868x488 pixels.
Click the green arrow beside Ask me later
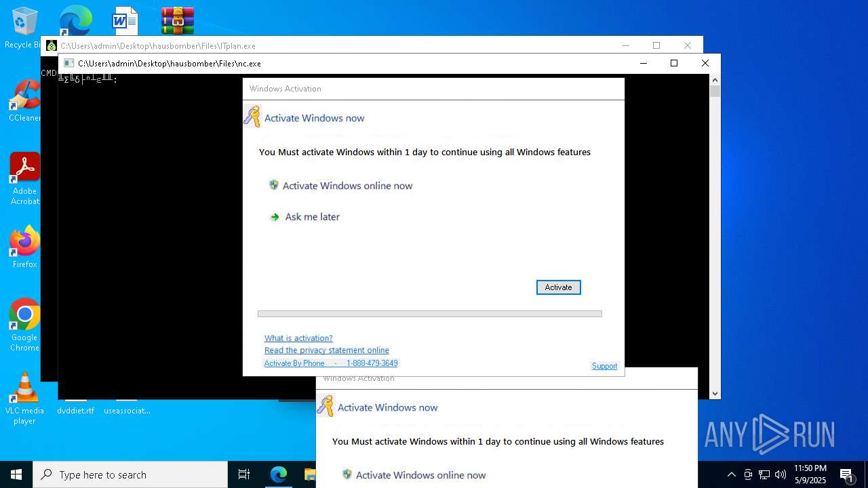[275, 217]
